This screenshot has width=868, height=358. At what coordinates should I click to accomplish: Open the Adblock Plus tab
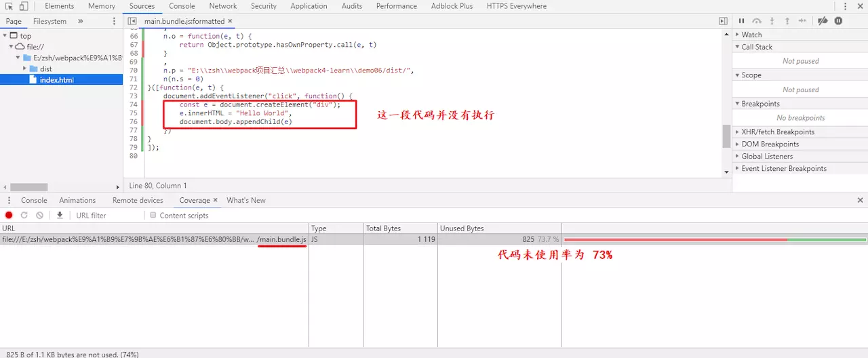click(452, 6)
